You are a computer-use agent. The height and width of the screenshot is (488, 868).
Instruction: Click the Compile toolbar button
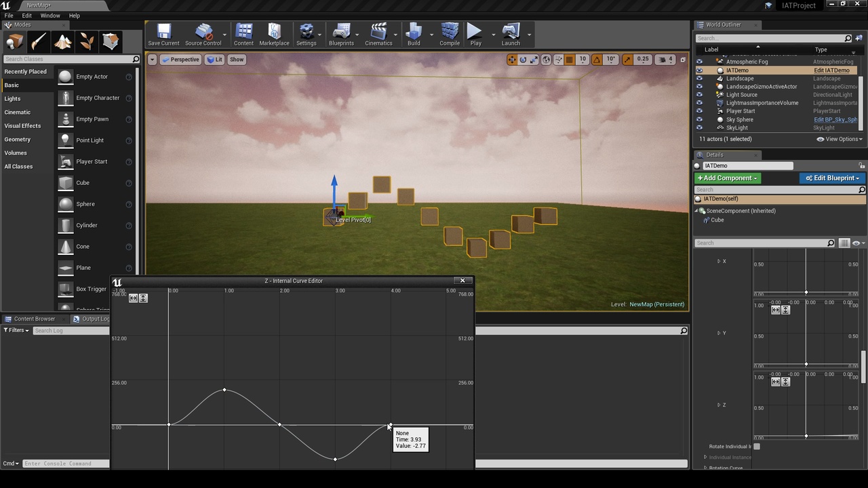pyautogui.click(x=450, y=35)
